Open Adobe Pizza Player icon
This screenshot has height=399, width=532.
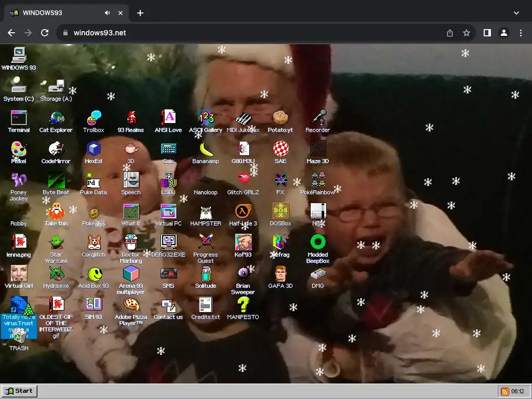click(131, 312)
